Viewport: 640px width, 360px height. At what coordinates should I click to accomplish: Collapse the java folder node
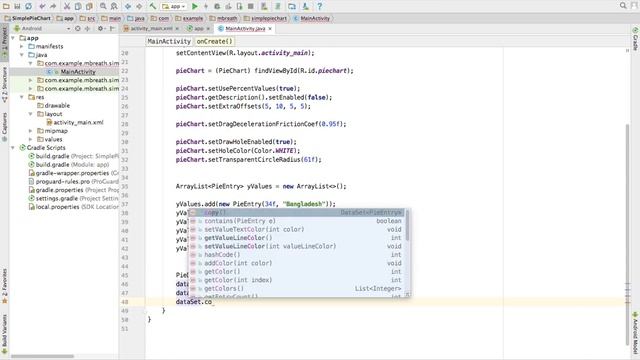tap(22, 55)
